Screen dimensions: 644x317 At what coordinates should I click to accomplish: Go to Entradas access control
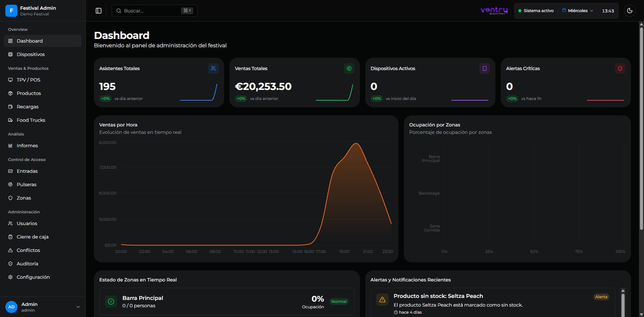coord(43,171)
